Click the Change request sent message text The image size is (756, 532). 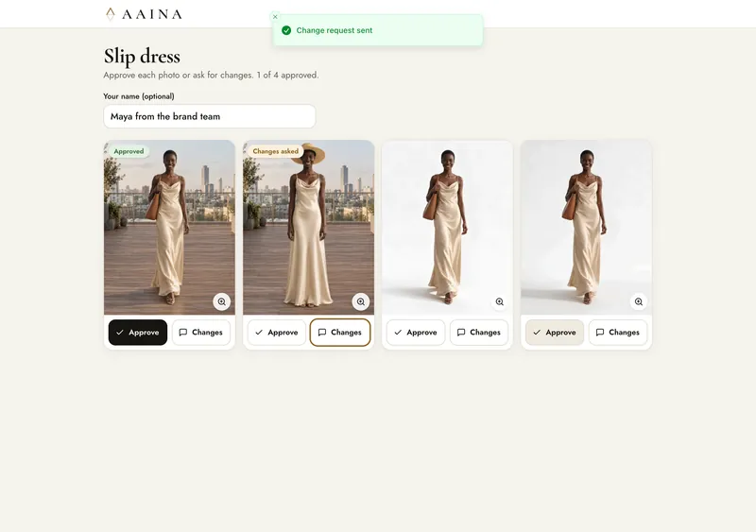[335, 30]
